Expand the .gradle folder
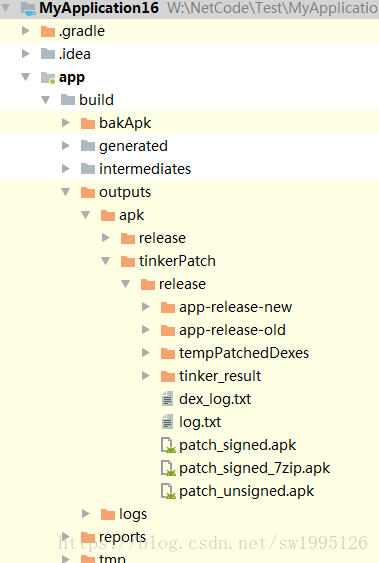 (x=25, y=31)
